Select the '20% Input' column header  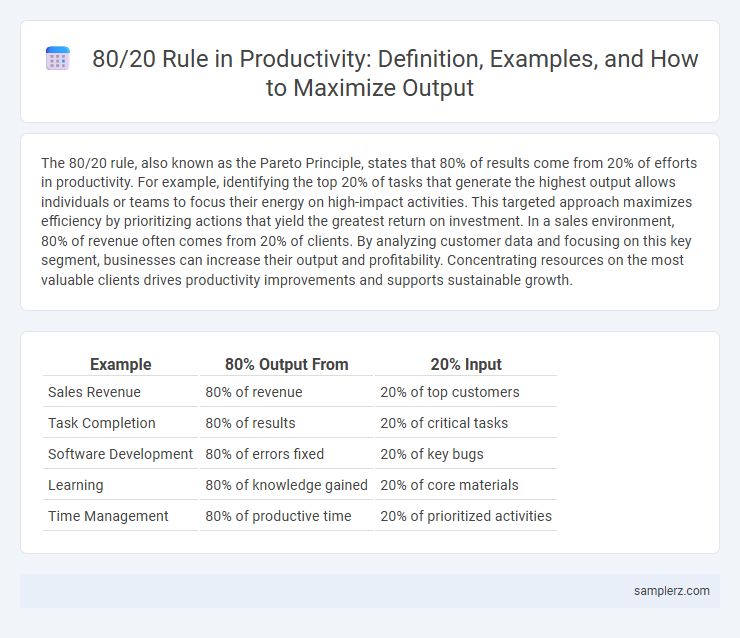click(x=466, y=364)
